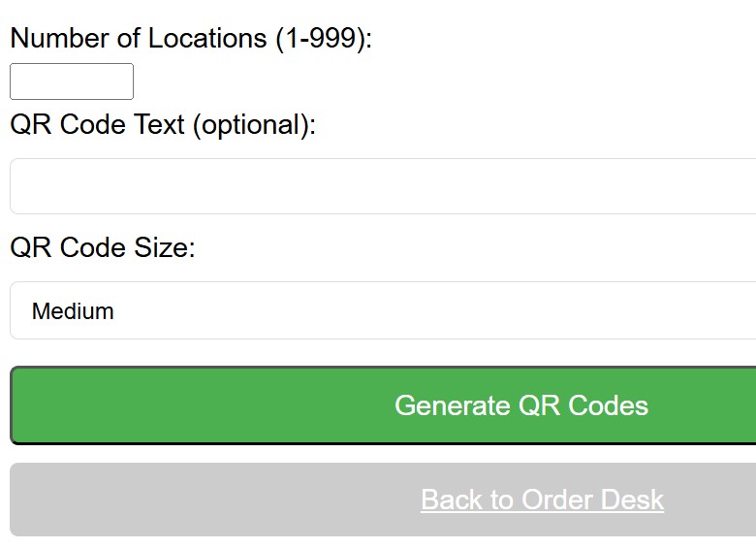Click the "Generate QR Codes" text

[x=521, y=405]
